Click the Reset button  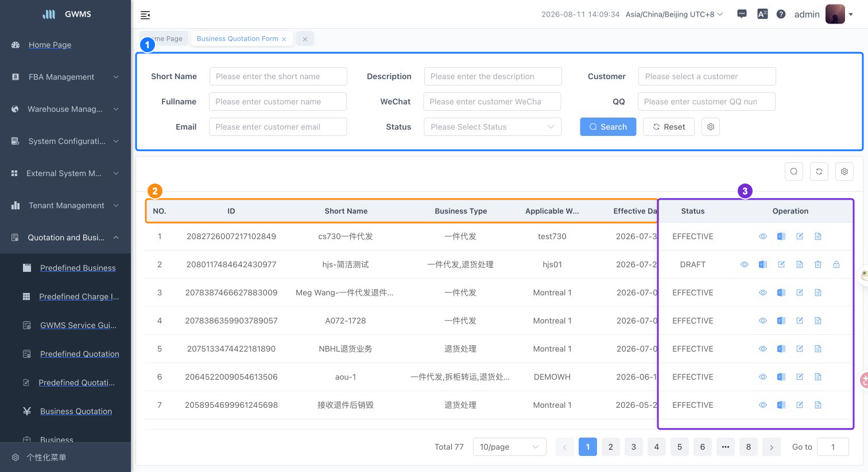pos(669,127)
